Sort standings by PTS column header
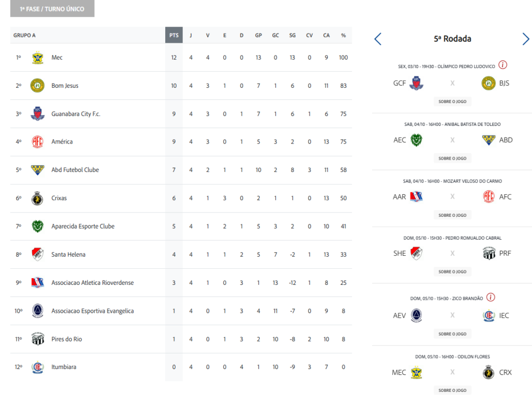 click(x=174, y=35)
